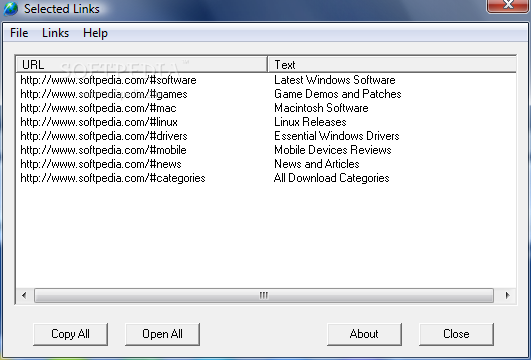
Task: Click the 'Essential Windows Drivers' text
Action: click(337, 136)
